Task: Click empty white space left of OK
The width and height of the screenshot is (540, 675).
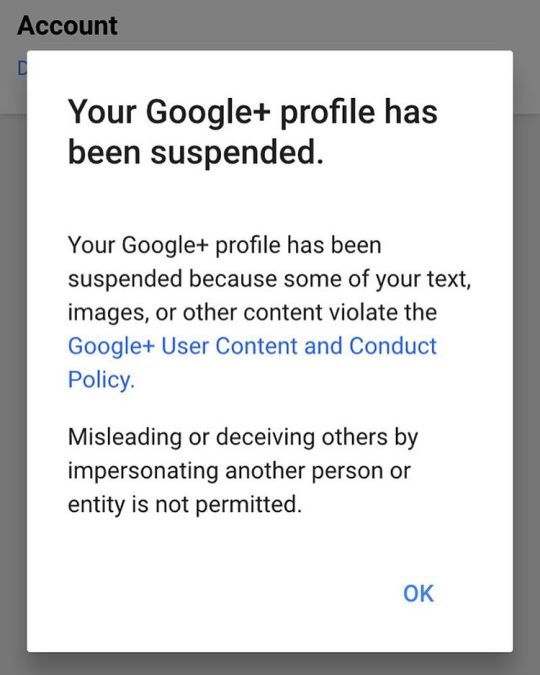Action: point(215,594)
